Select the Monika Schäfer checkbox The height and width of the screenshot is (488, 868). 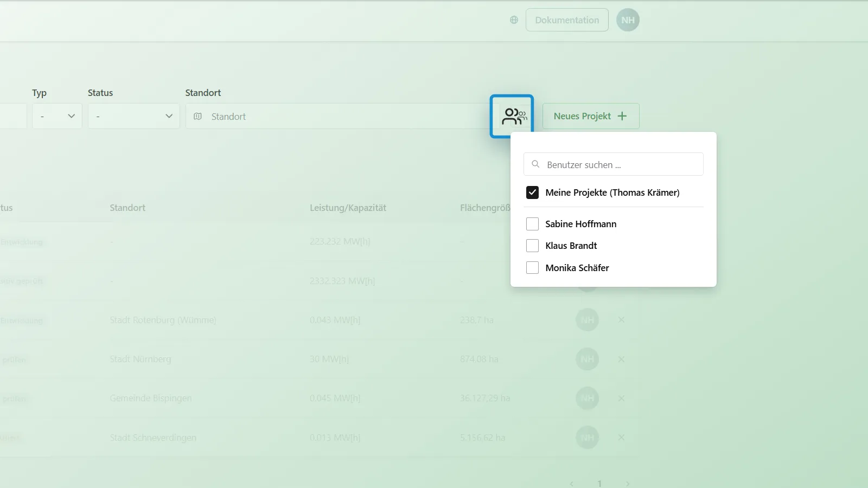click(x=532, y=268)
